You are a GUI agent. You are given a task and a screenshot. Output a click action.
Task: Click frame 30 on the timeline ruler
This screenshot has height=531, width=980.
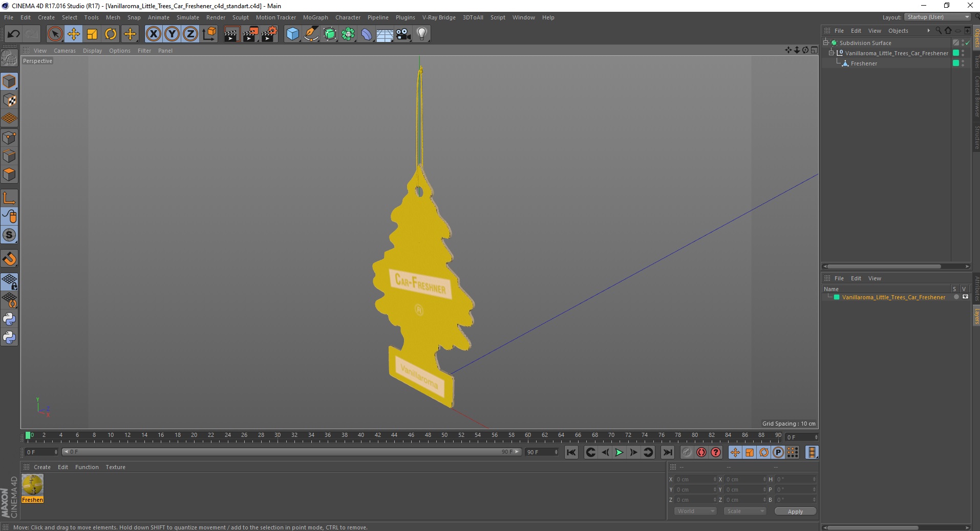(x=278, y=436)
